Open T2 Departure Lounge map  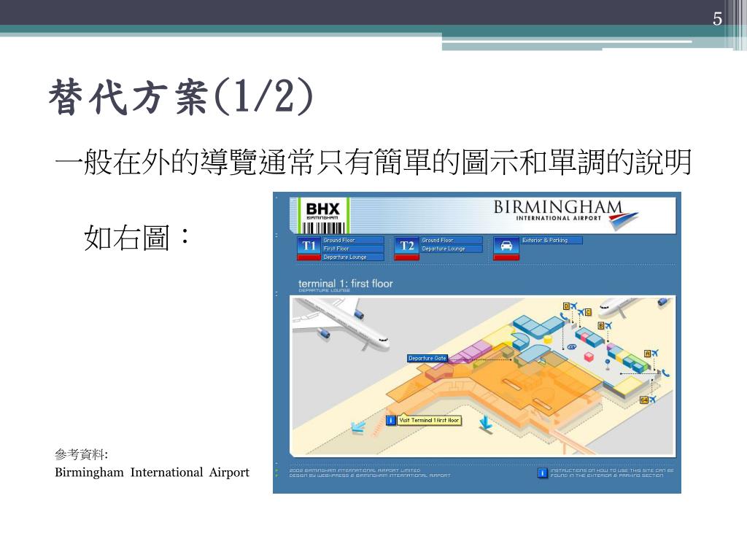tap(452, 249)
